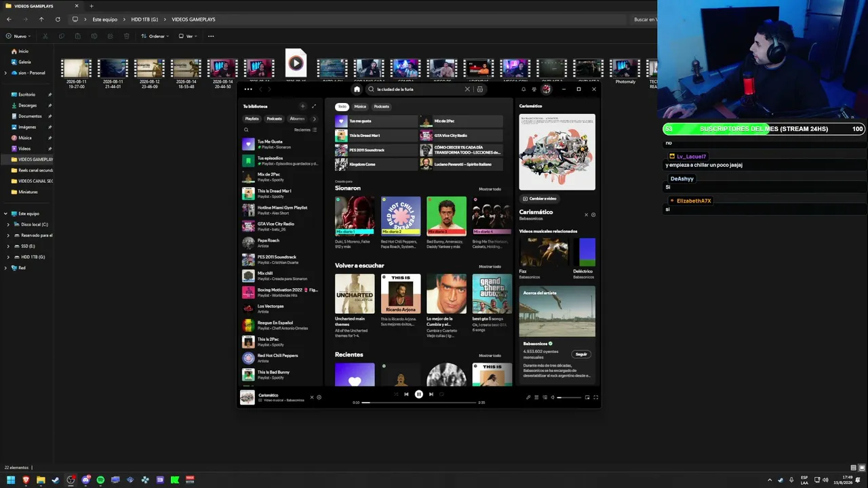Open the Mix diario 2 cover
868x488 pixels.
[401, 216]
